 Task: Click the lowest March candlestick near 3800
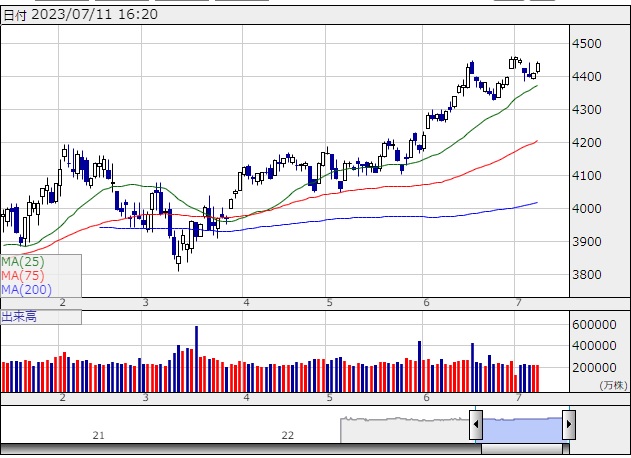coord(178,257)
